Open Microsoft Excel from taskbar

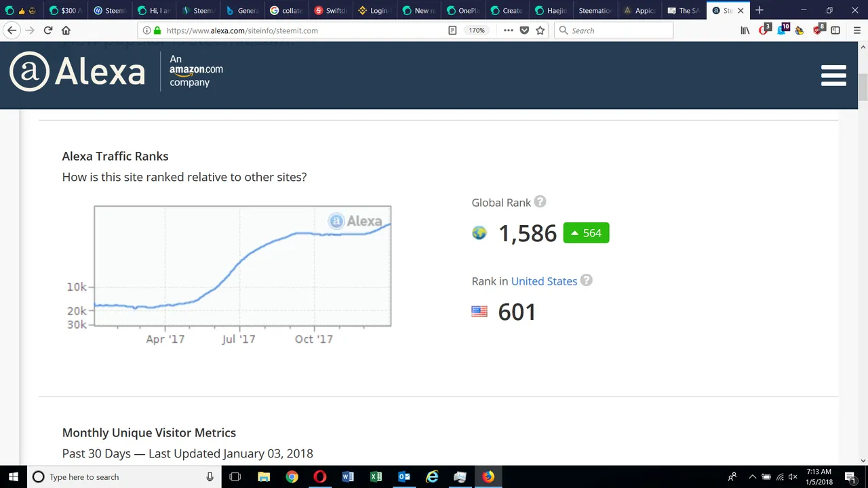click(376, 476)
